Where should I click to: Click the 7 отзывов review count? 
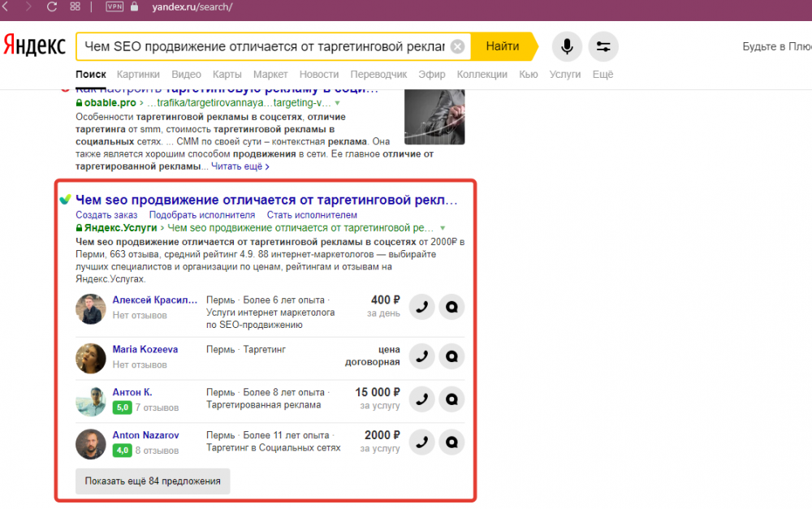[157, 408]
